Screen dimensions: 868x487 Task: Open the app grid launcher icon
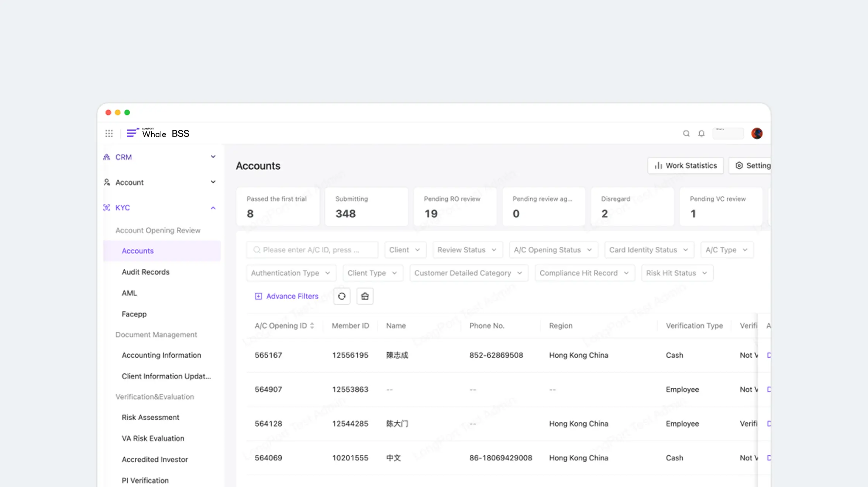pos(109,133)
